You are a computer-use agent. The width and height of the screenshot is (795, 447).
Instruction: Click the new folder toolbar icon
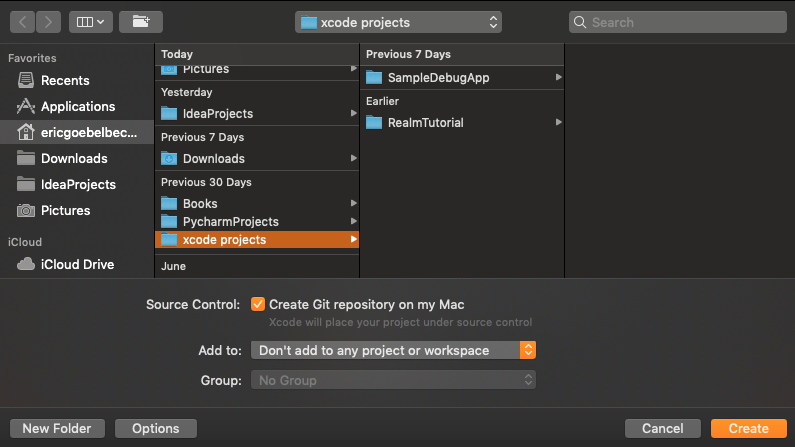coord(141,22)
